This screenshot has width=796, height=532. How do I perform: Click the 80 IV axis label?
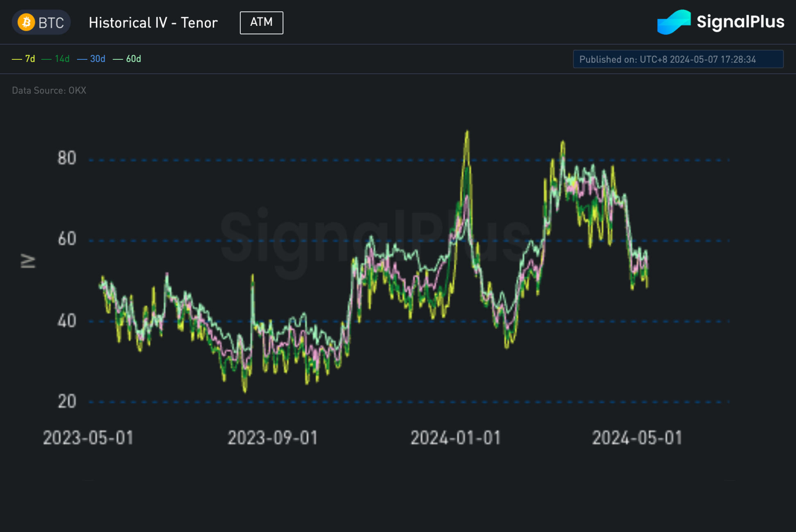coord(67,158)
